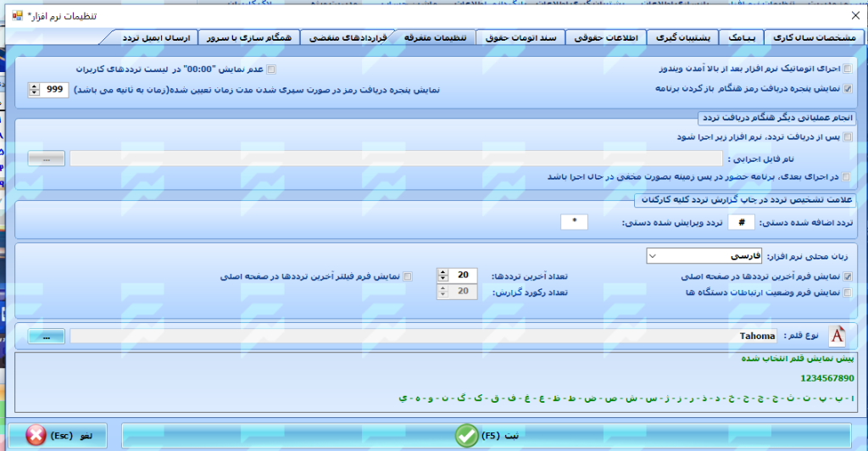Viewport: 868px width, 451px height.
Task: Uncheck show last traffic form on main page
Action: point(849,276)
